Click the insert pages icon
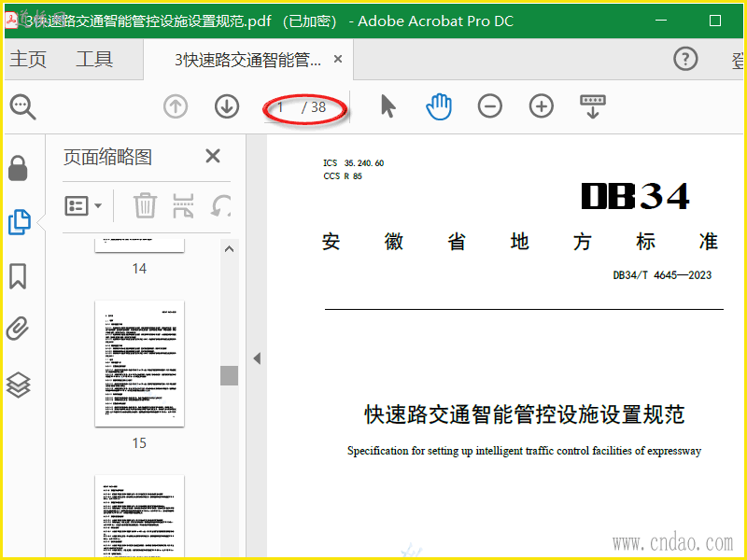Image resolution: width=747 pixels, height=560 pixels. point(183,205)
